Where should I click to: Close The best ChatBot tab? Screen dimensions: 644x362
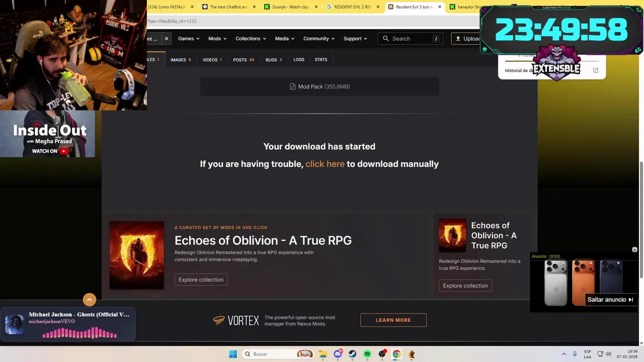254,7
